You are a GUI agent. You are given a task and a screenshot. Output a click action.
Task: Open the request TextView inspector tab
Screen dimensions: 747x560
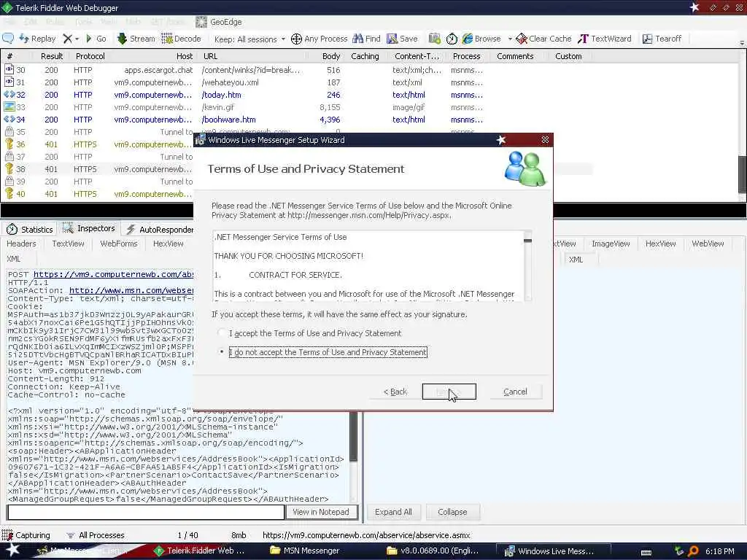pos(68,244)
